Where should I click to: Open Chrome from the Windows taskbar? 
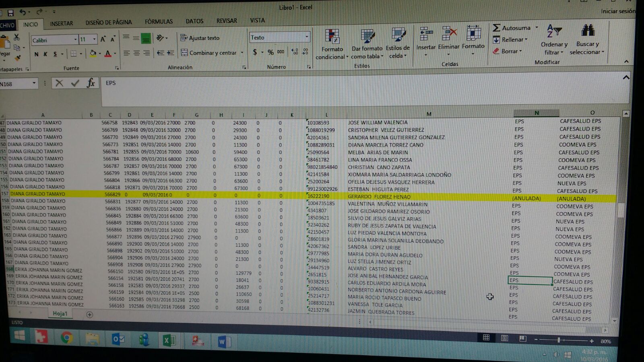67,338
